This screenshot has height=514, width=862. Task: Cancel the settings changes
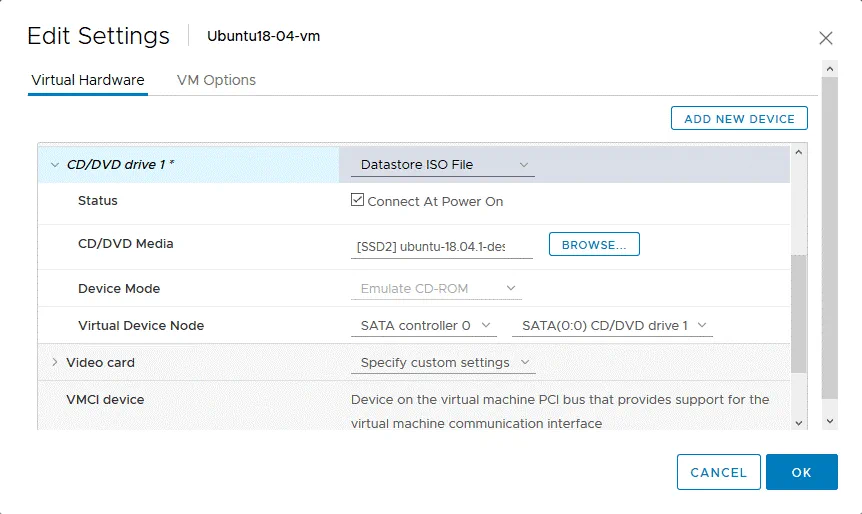point(718,472)
